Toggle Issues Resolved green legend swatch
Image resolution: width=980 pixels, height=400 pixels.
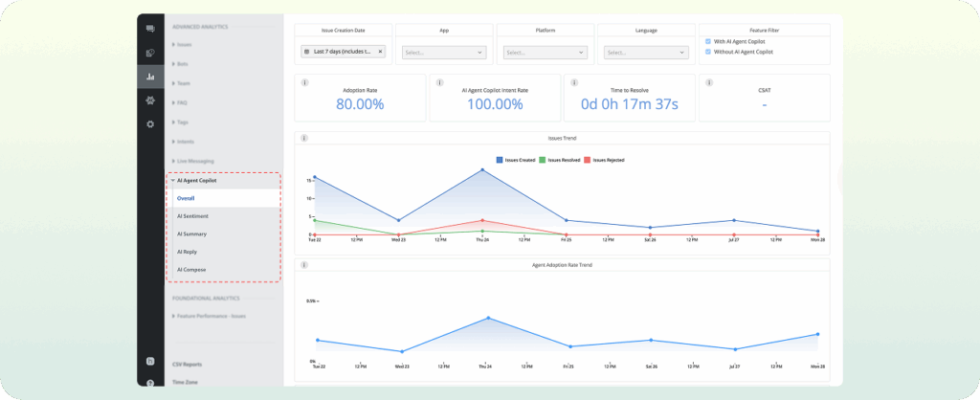(544, 160)
